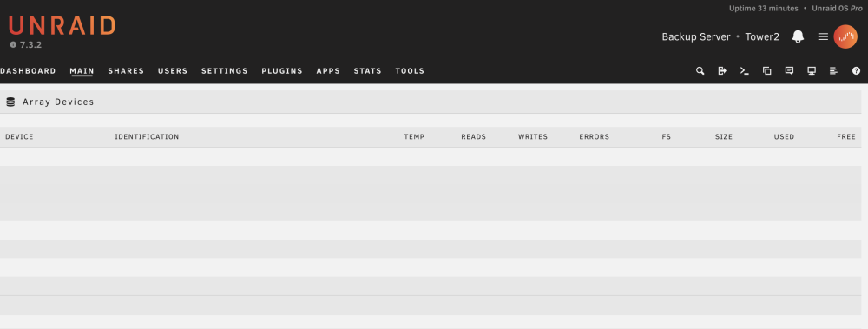Viewport: 868px width, 329px height.
Task: Click the DEVICE column header
Action: pos(19,137)
